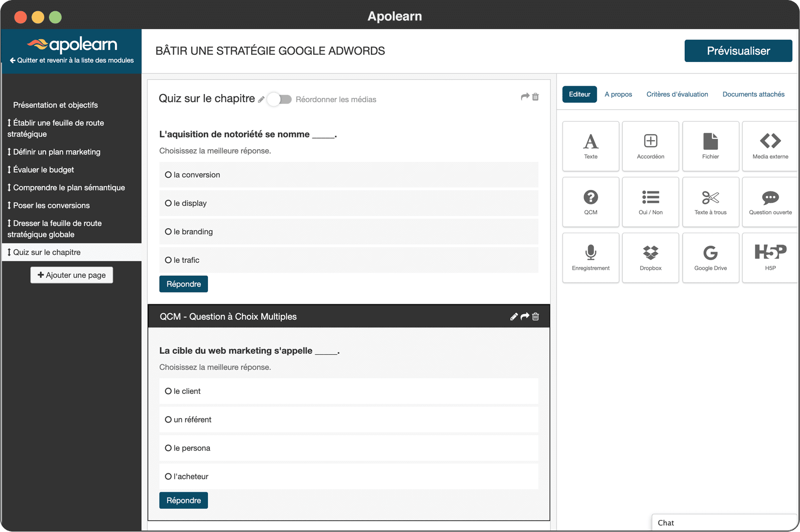800x532 pixels.
Task: Add a Texte à trous exercise
Action: 710,202
